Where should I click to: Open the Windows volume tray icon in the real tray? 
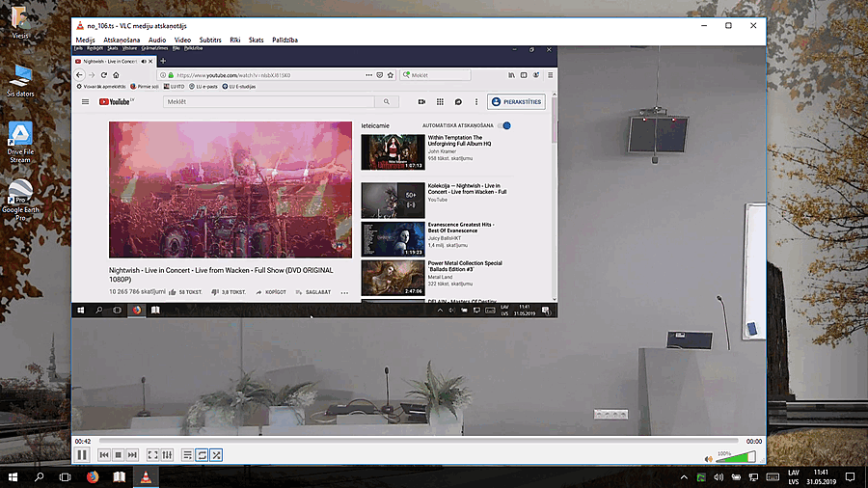719,477
